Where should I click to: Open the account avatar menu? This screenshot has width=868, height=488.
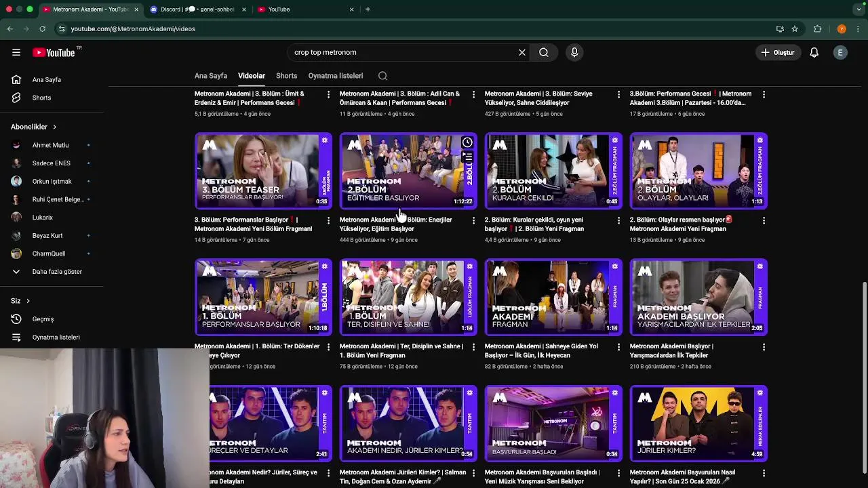840,52
